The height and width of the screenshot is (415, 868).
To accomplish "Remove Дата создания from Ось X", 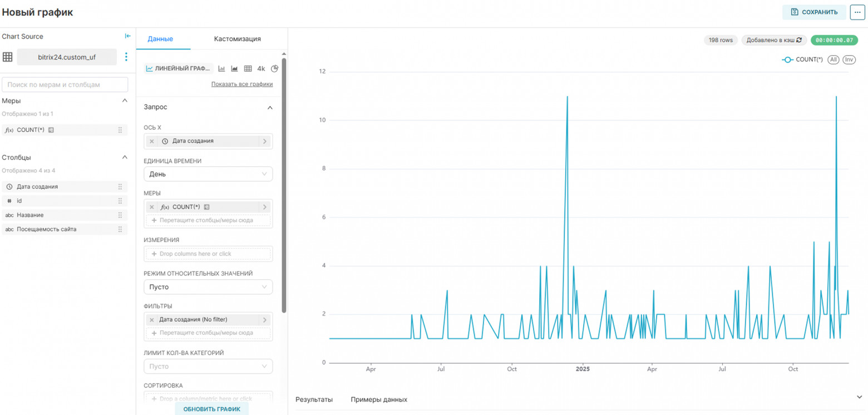I will [x=152, y=141].
